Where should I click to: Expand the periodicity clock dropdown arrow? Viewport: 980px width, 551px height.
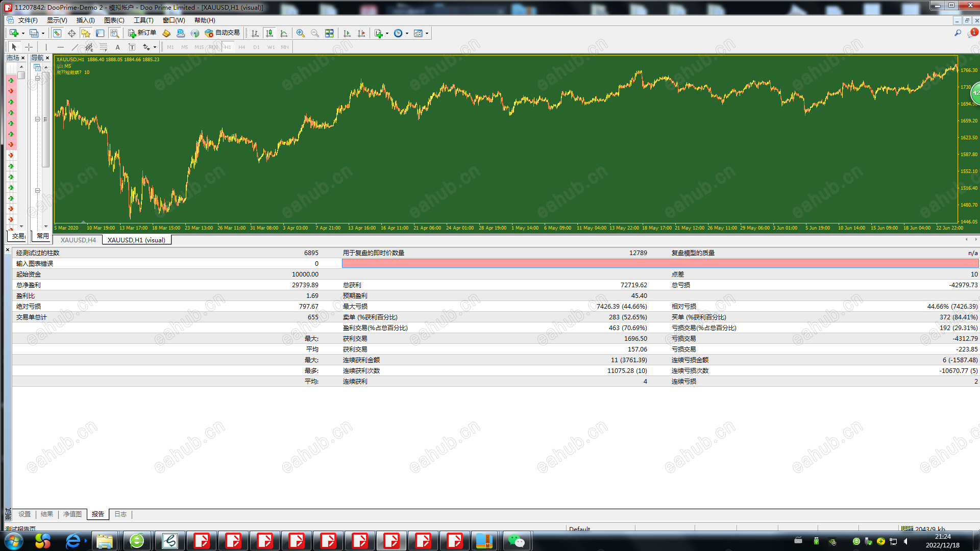(407, 33)
